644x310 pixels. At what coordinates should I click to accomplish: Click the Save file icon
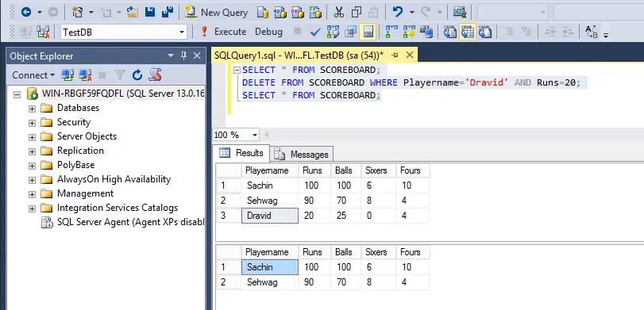click(150, 13)
